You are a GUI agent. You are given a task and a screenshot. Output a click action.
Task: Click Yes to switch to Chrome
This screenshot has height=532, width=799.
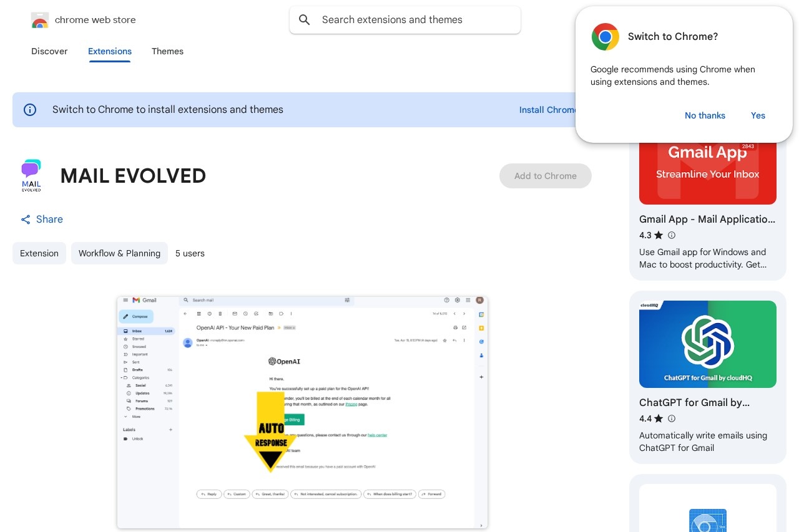(758, 115)
